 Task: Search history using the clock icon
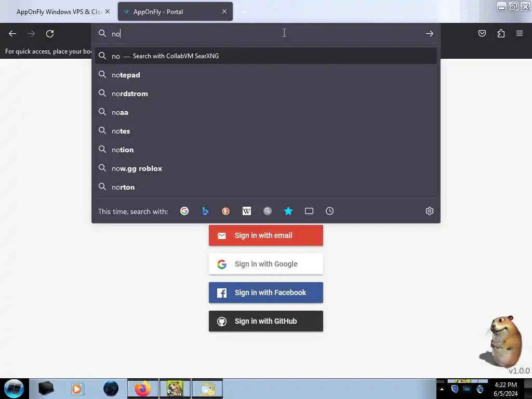329,211
